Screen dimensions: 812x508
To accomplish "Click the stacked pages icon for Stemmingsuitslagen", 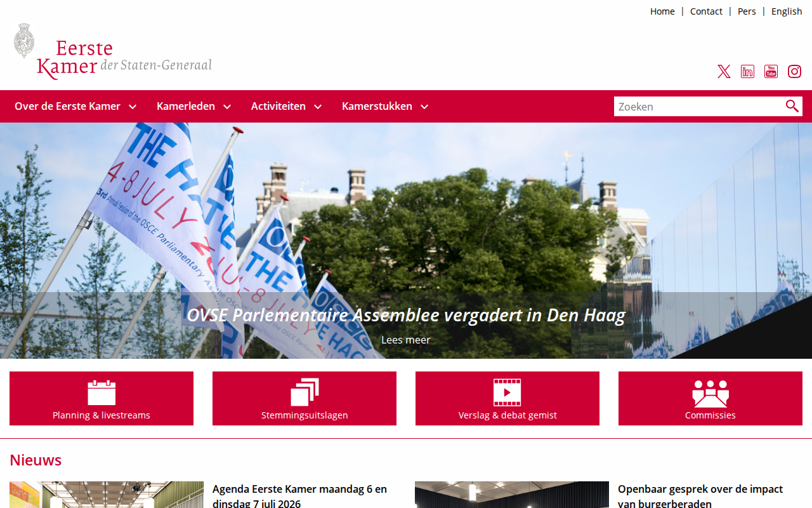I will (304, 392).
